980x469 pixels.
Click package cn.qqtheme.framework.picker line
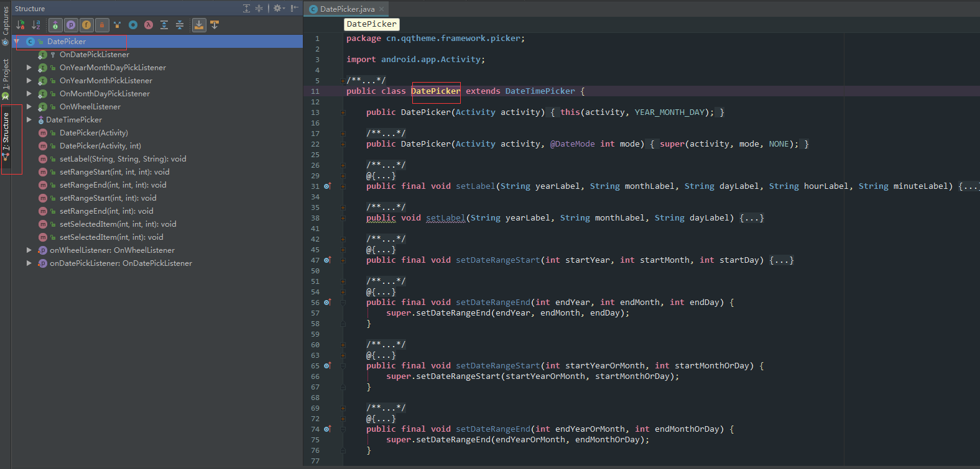click(435, 39)
